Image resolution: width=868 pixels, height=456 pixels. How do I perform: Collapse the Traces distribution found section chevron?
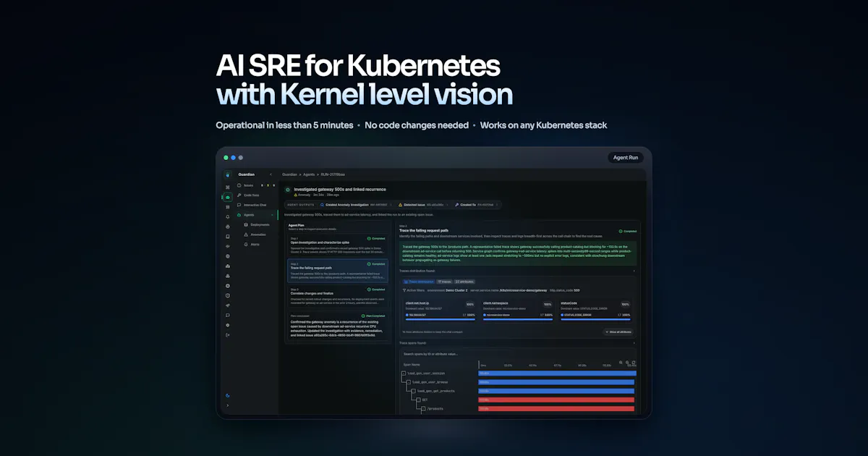pyautogui.click(x=634, y=271)
